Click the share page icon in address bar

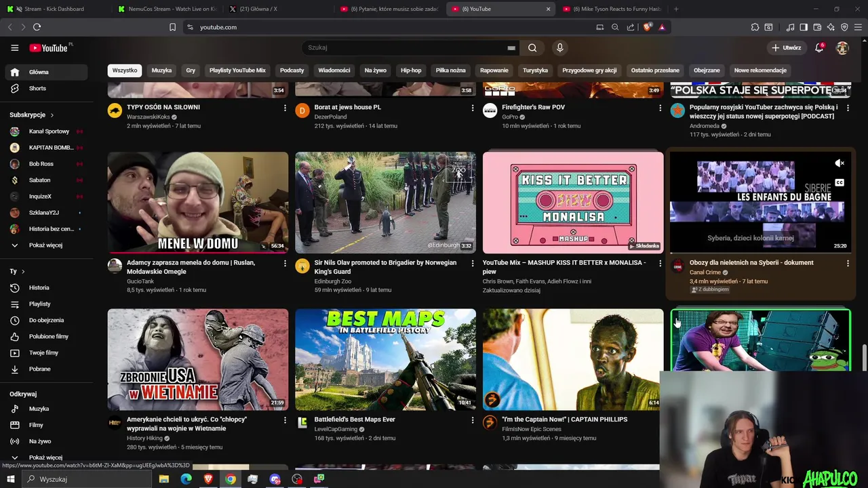pyautogui.click(x=631, y=27)
